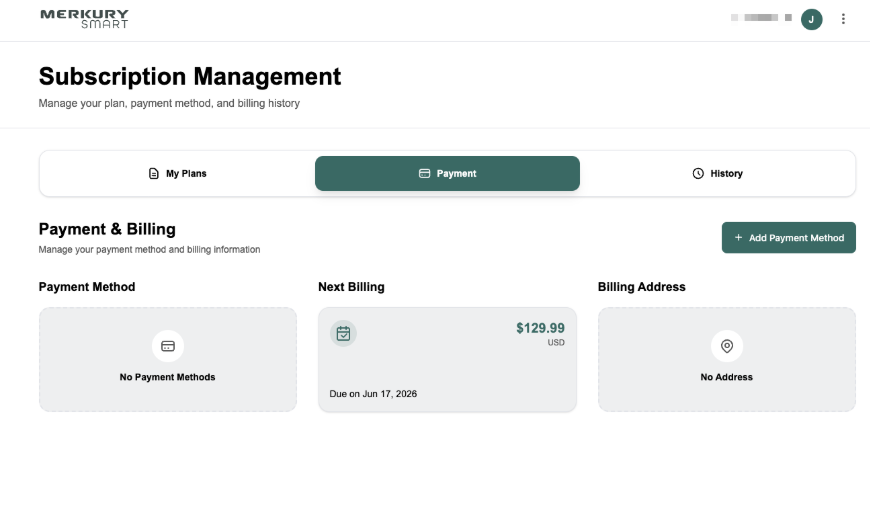Switch to the My Plans tab
This screenshot has height=510, width=870.
[178, 174]
